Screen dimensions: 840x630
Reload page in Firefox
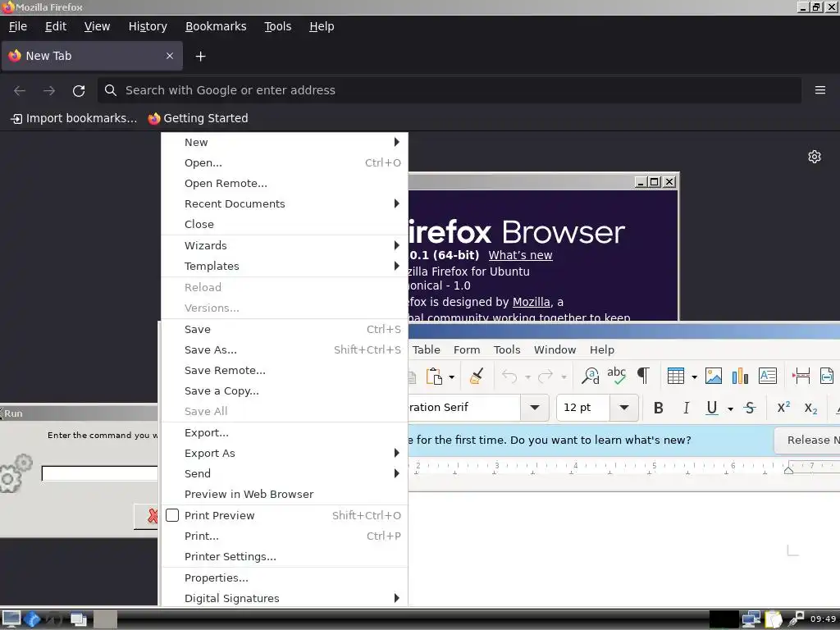click(79, 90)
